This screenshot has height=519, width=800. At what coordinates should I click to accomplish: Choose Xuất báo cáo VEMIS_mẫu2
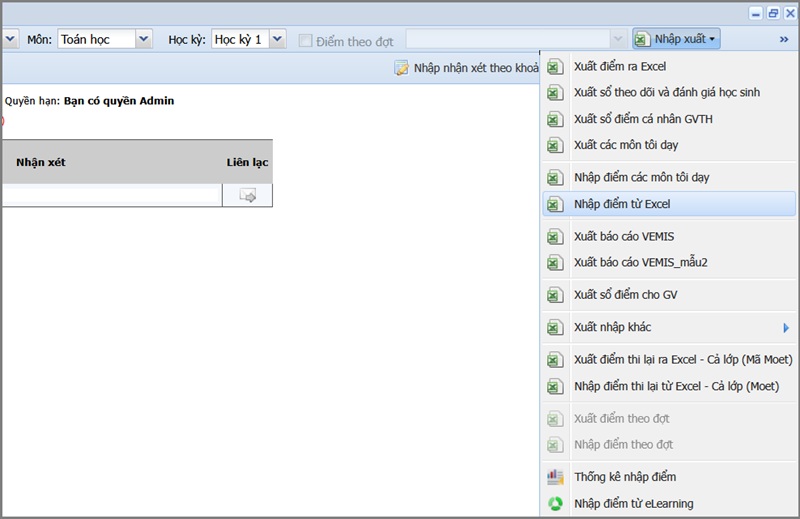(x=668, y=262)
